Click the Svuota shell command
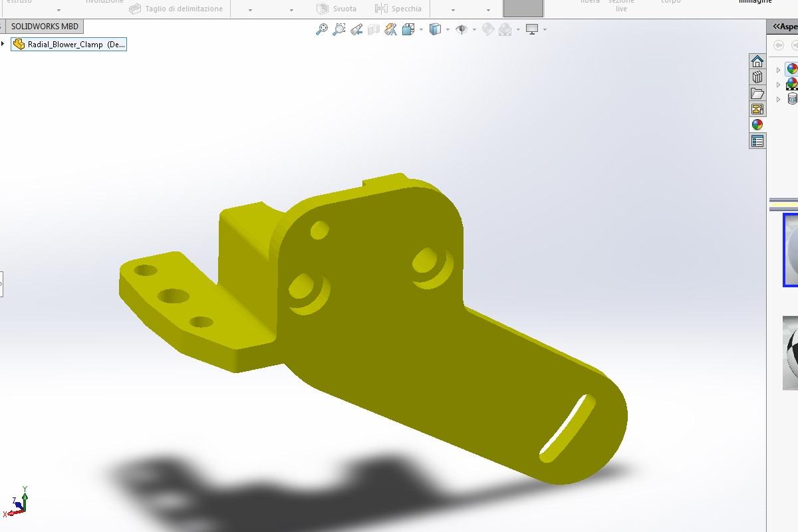The height and width of the screenshot is (532, 798). 336,9
